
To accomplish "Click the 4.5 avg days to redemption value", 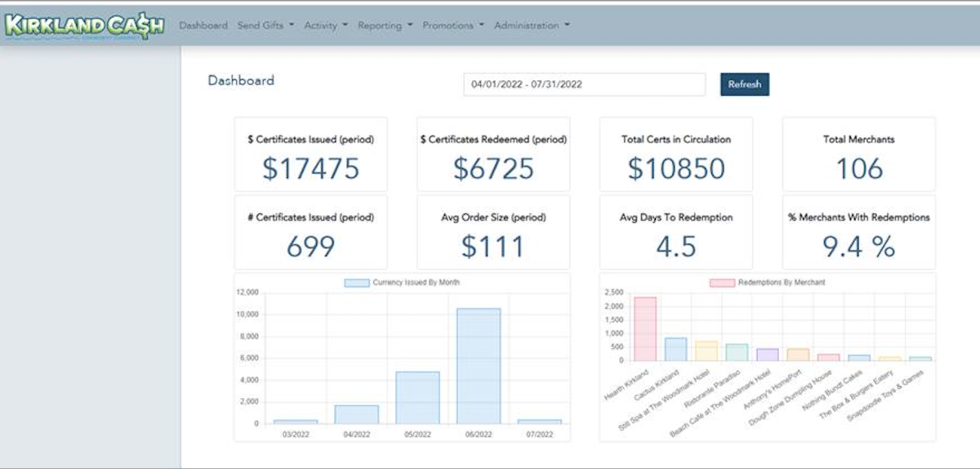I will 676,246.
